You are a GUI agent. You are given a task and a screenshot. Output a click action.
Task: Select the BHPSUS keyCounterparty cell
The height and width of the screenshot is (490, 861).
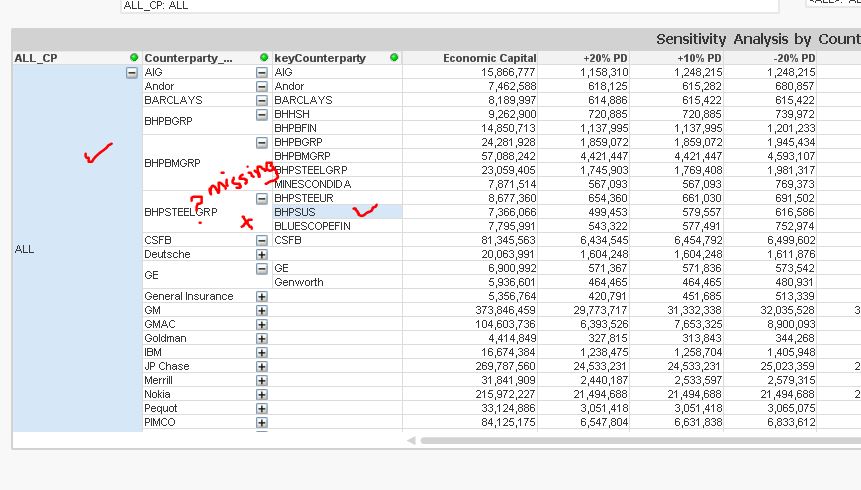coord(337,212)
